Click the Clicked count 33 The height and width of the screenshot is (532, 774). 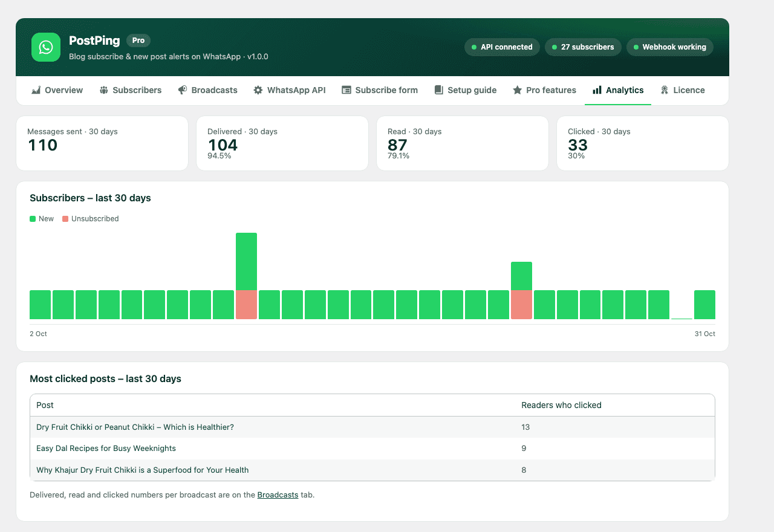578,145
